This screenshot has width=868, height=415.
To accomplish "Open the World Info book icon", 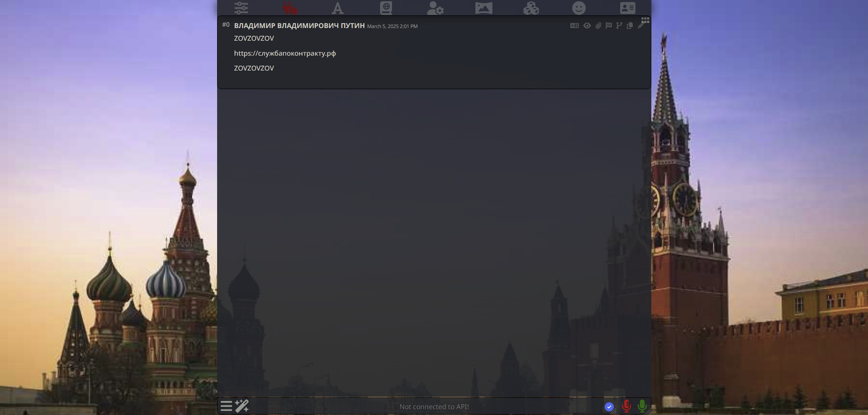I will 386,8.
